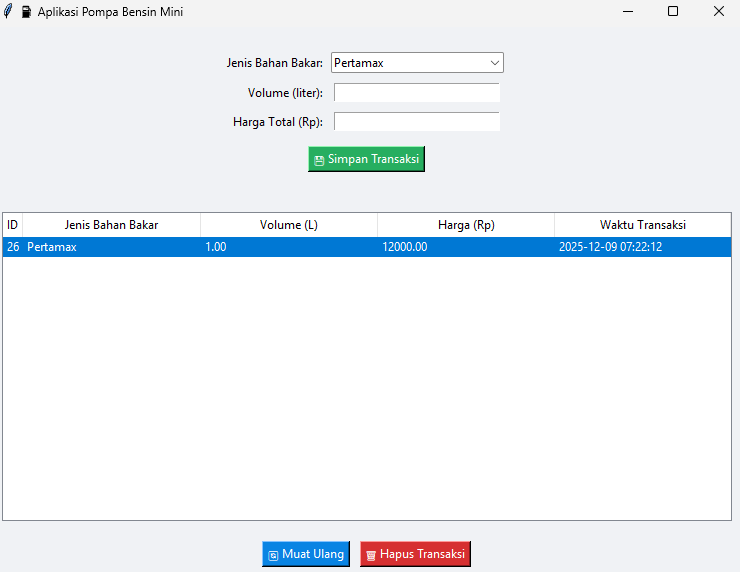Minimize the Aplikasi Pompa Bensin Mini window
Screen dimensions: 740x572
click(628, 11)
